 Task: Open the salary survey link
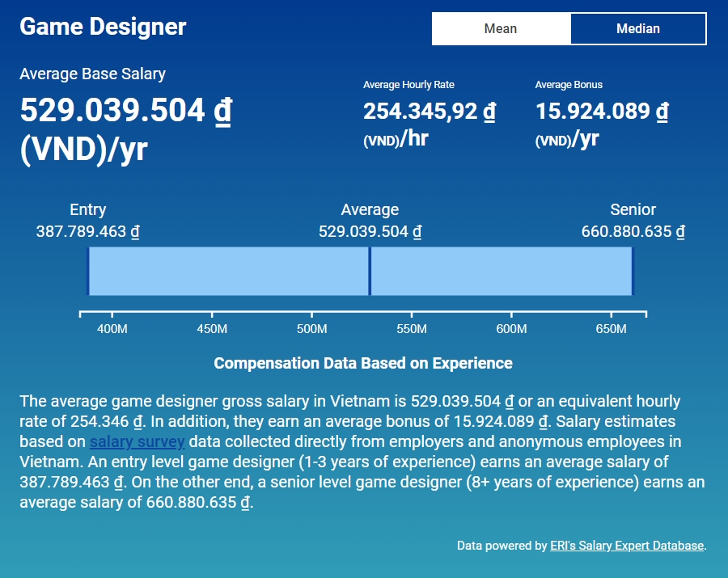click(137, 441)
